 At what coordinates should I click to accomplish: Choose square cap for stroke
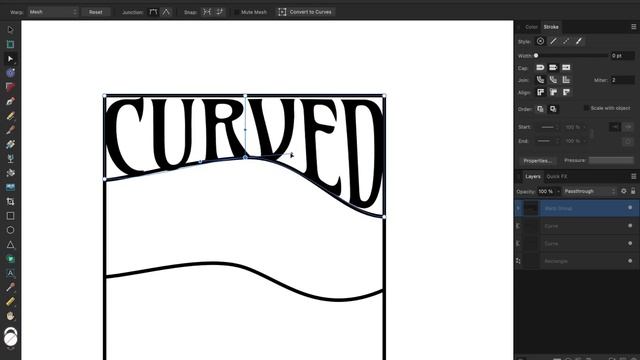[566, 67]
